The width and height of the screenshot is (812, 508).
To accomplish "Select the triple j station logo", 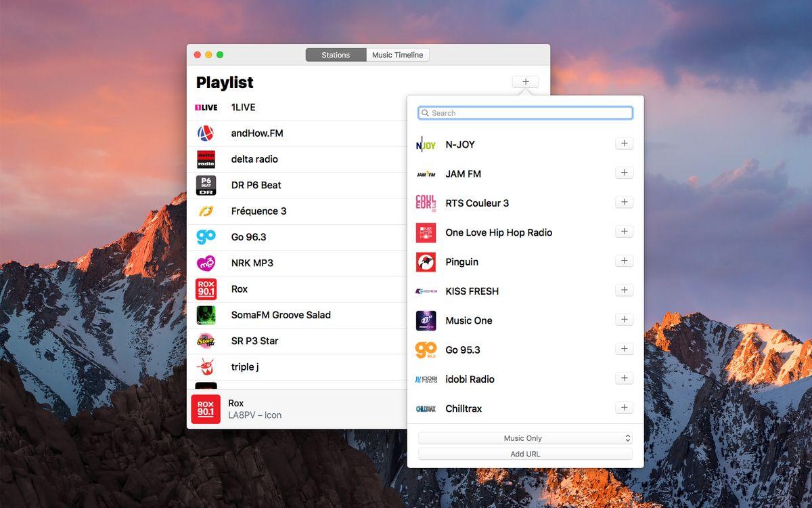I will [206, 367].
